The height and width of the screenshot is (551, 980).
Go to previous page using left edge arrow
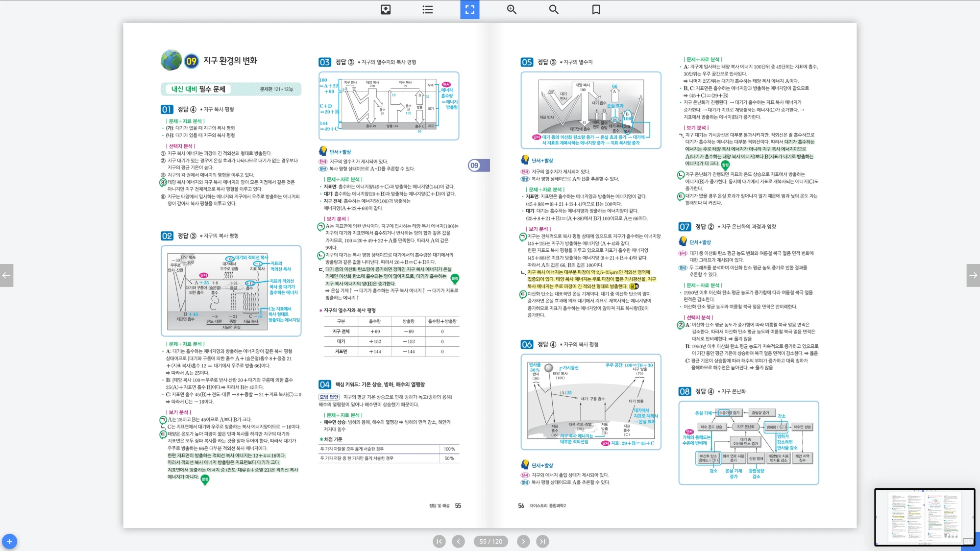[x=6, y=275]
